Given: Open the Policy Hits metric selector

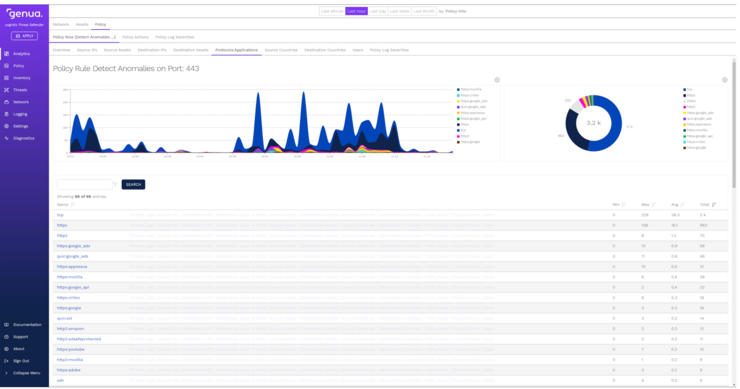Looking at the screenshot, I should tap(455, 11).
